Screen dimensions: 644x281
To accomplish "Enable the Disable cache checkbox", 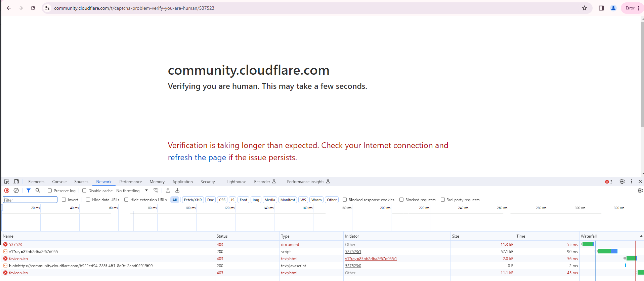I will 84,190.
